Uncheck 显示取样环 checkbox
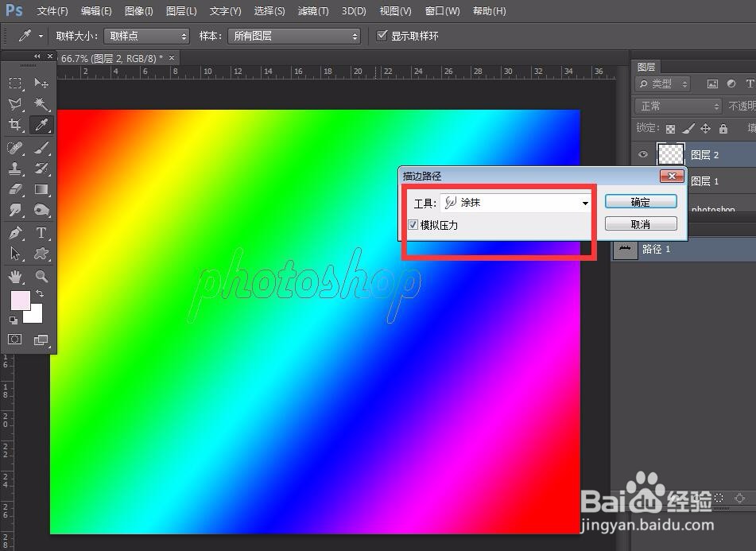The height and width of the screenshot is (551, 756). [382, 35]
